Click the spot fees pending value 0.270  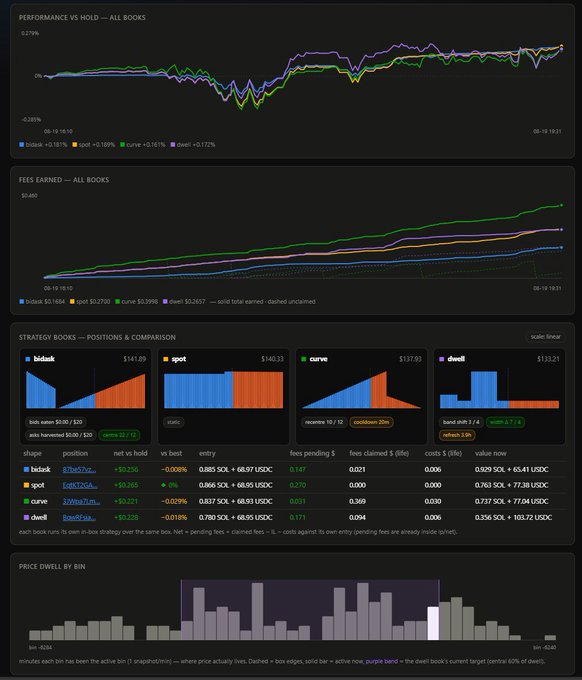(298, 485)
